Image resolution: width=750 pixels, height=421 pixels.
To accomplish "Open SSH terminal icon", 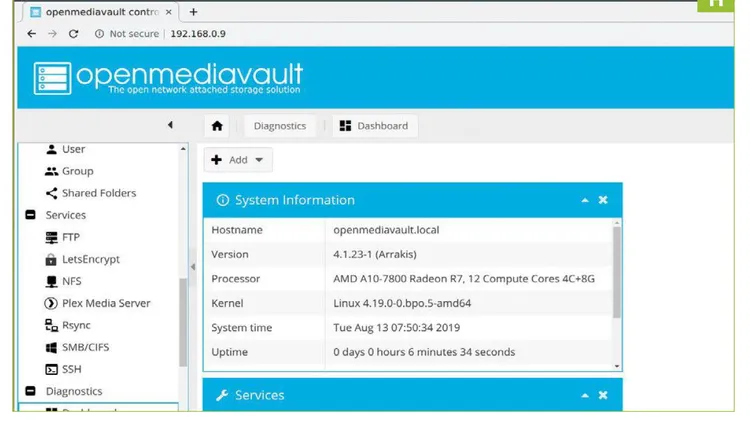I will click(x=51, y=369).
